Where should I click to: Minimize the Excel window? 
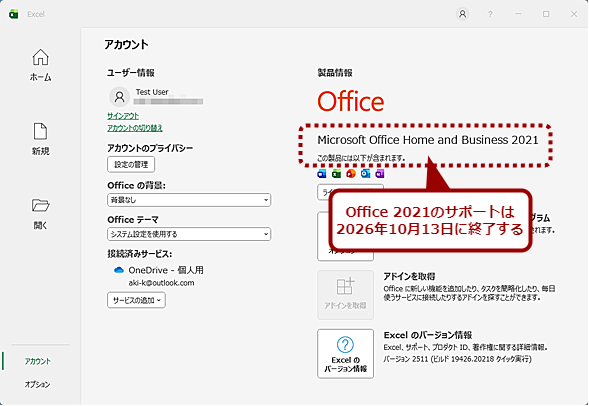click(518, 14)
